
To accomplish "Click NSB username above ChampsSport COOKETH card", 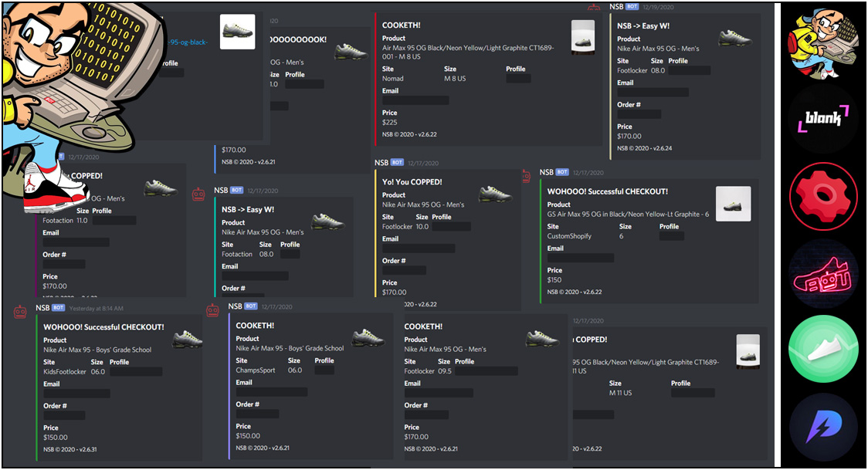I will tap(236, 306).
